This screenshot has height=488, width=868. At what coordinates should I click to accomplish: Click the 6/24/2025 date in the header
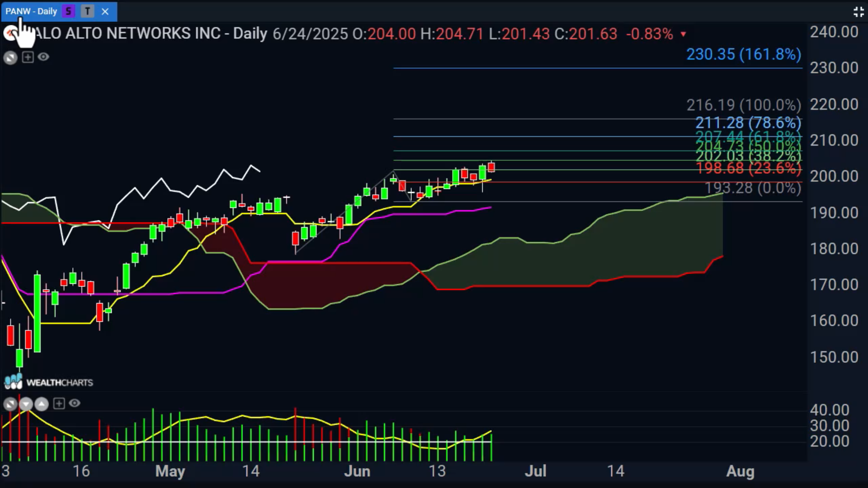point(310,34)
